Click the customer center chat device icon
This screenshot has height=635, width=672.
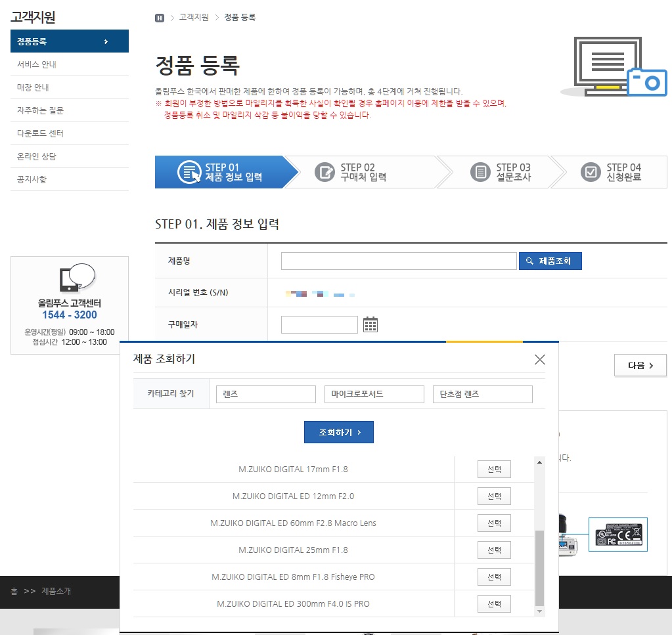(77, 277)
